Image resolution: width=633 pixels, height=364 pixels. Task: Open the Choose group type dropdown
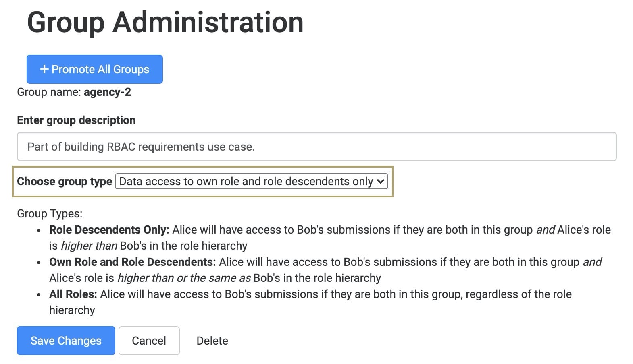[x=251, y=181]
